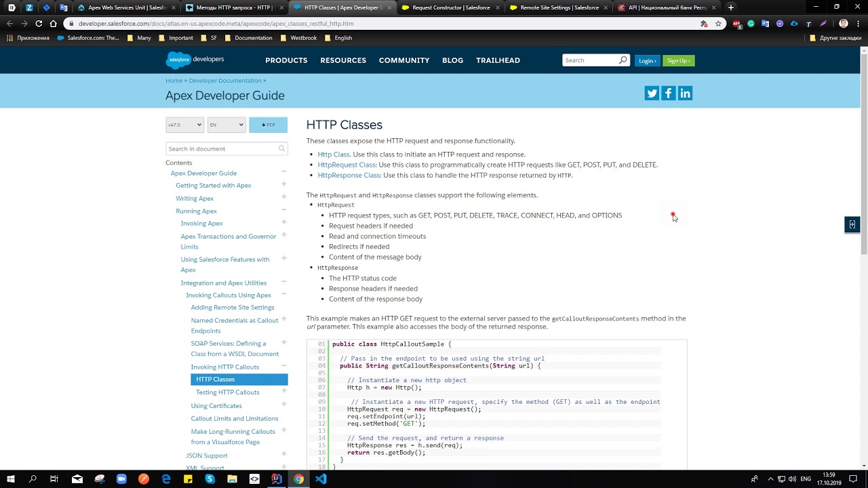Open File Explorer from taskbar
The width and height of the screenshot is (868, 488).
(x=232, y=479)
